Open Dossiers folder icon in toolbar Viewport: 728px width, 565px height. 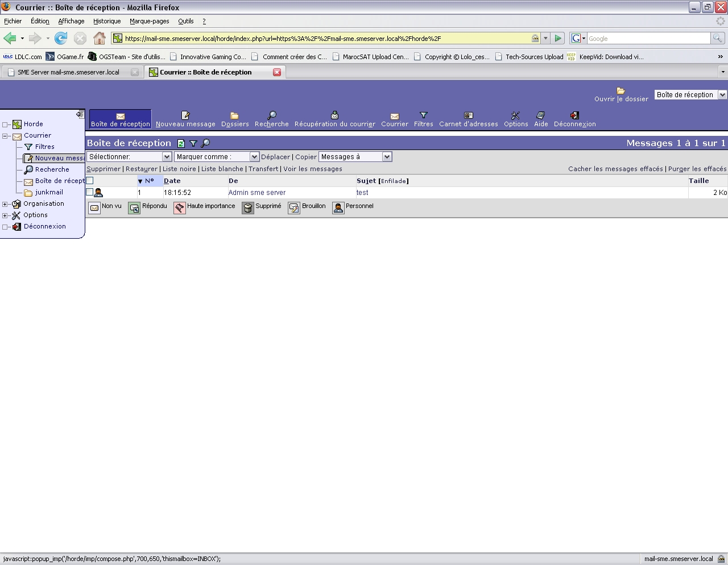click(x=234, y=115)
